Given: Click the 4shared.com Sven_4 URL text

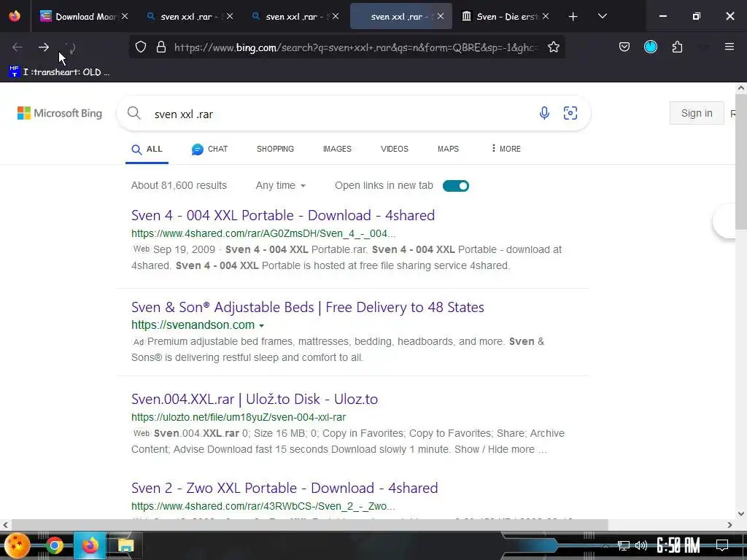Looking at the screenshot, I should click(263, 233).
